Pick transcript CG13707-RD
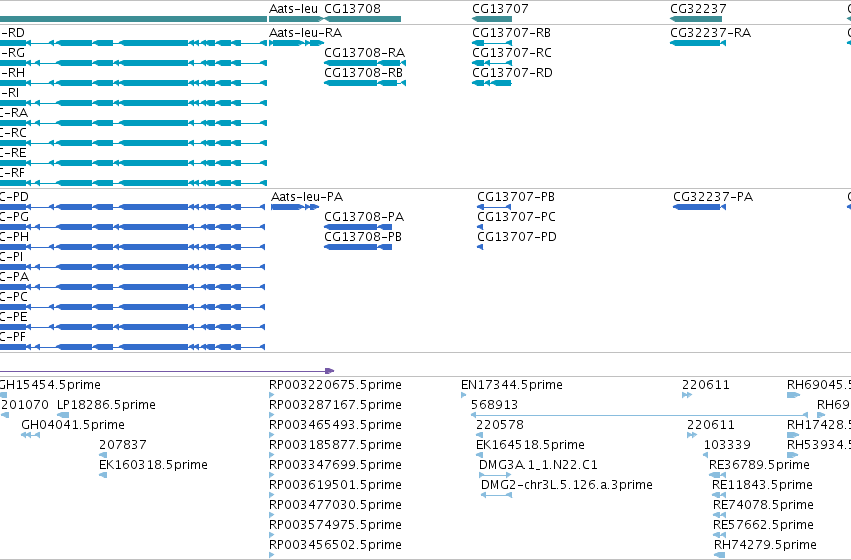Viewport: 851px width, 560px height. click(492, 83)
